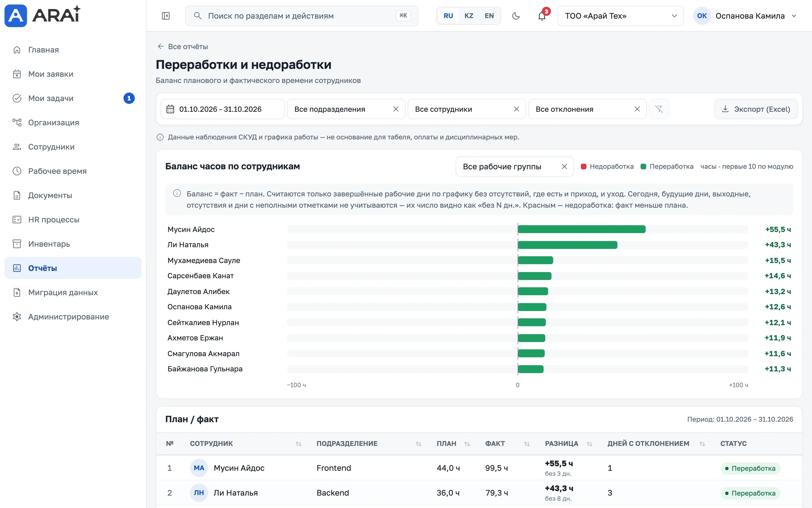Clear the Все рабочие группы filter
The width and height of the screenshot is (812, 508).
coord(564,166)
